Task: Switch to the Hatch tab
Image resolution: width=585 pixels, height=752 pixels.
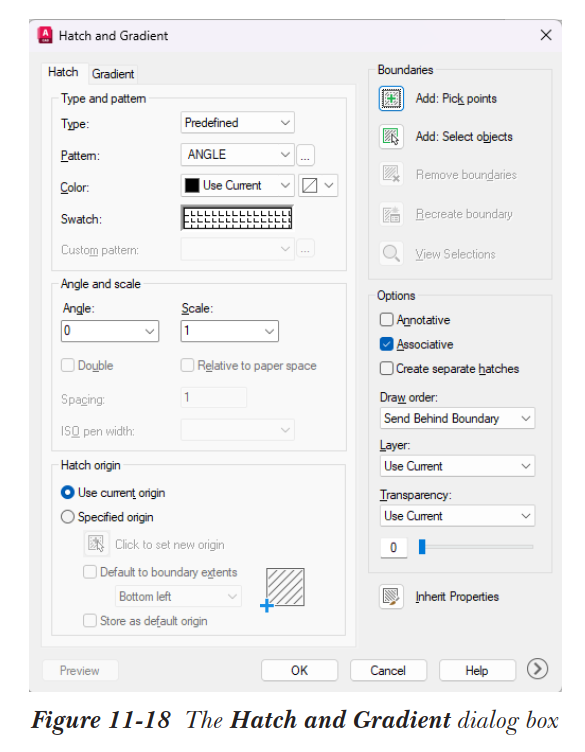Action: [x=63, y=72]
